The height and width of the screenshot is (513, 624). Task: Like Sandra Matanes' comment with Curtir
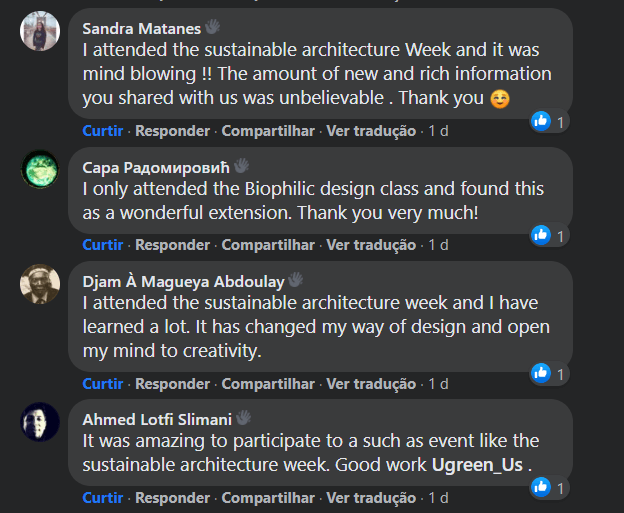pyautogui.click(x=103, y=131)
